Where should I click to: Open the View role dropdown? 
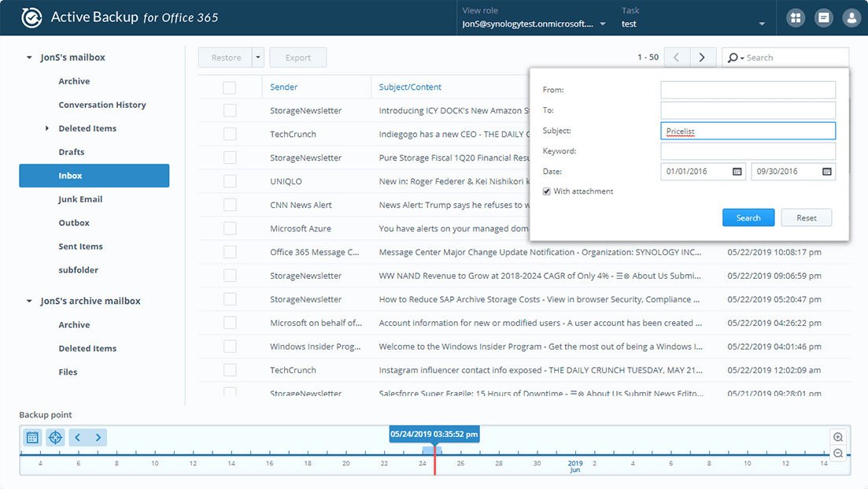(x=534, y=24)
